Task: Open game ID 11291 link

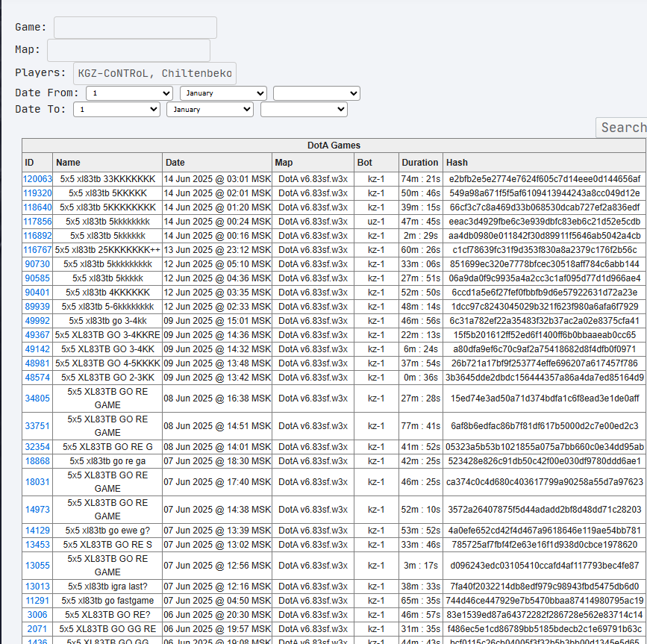Action: (37, 601)
